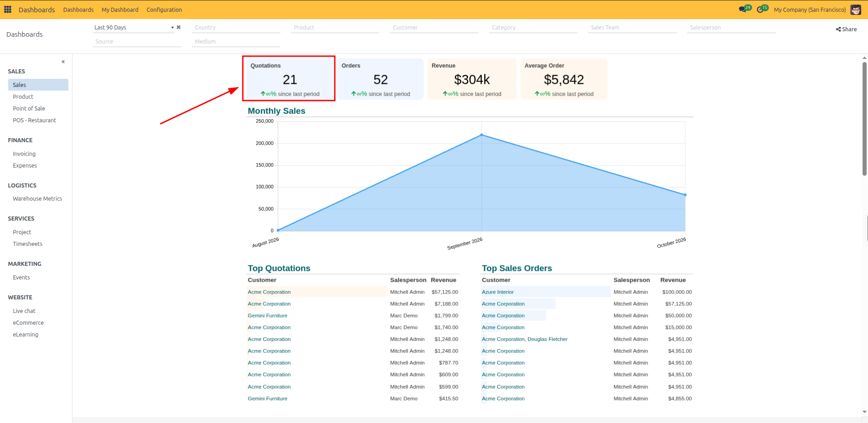Click the Average Order $5,842 card
The height and width of the screenshot is (423, 868).
(564, 79)
